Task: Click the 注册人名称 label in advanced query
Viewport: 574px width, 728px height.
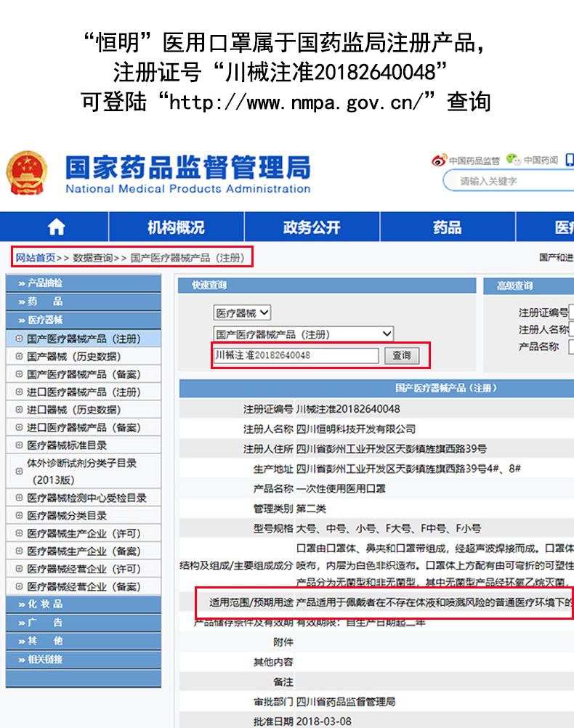Action: pos(543,329)
